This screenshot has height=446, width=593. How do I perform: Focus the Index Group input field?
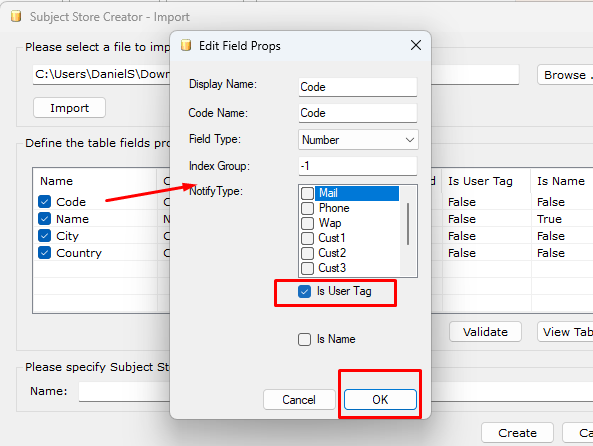click(358, 166)
